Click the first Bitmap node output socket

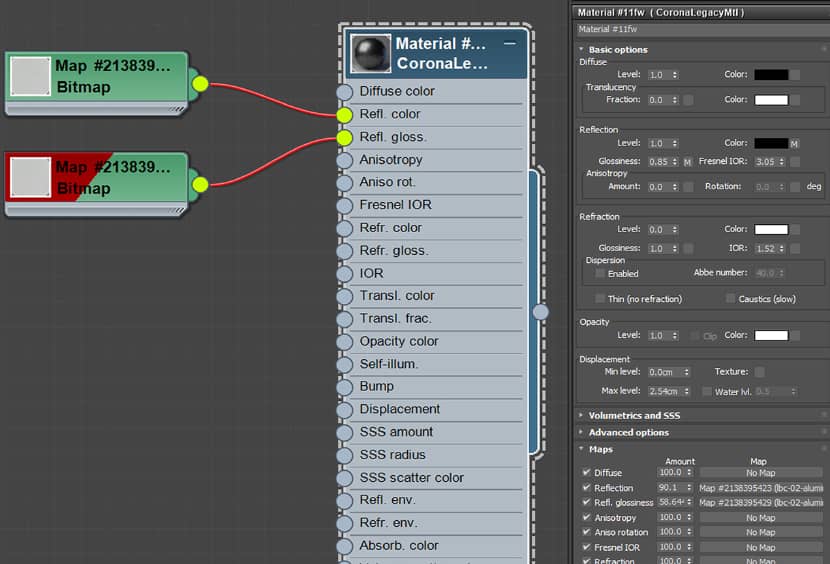point(200,84)
